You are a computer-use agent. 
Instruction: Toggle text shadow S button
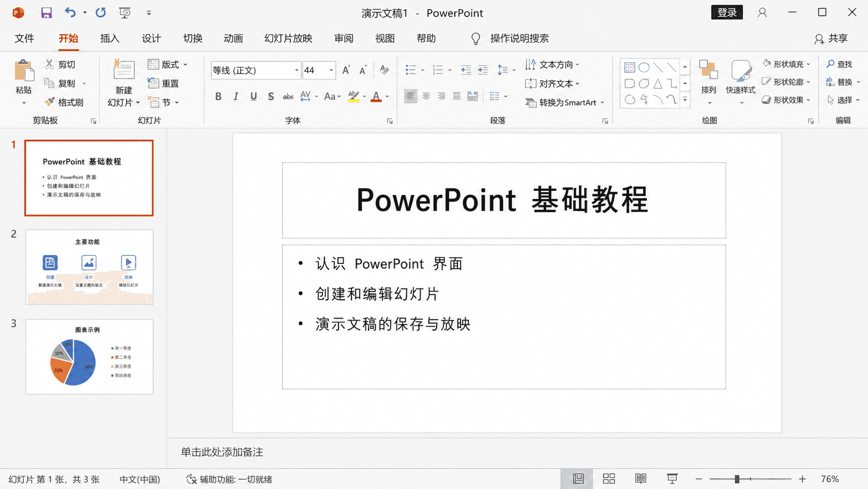[270, 96]
